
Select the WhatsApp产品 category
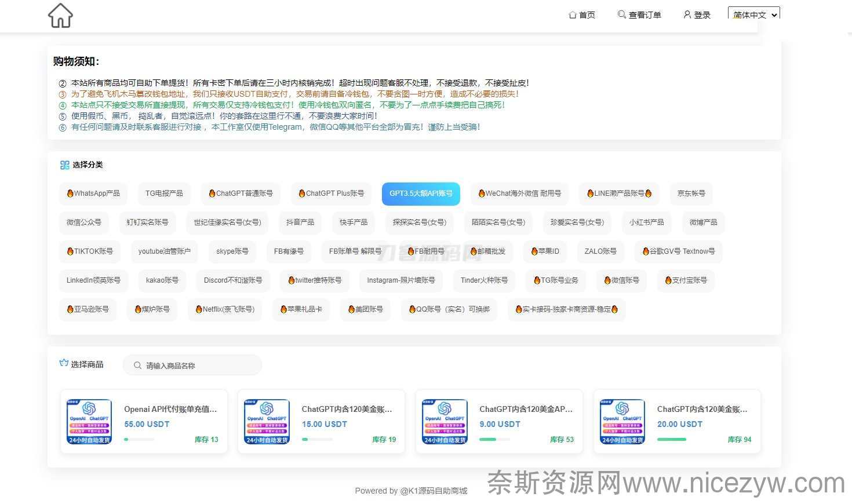point(93,193)
